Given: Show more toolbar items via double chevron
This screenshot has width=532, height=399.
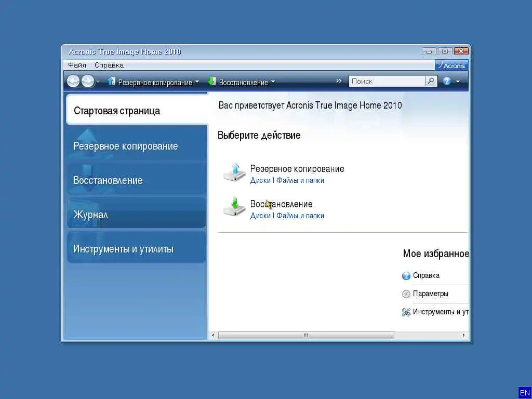Looking at the screenshot, I should pyautogui.click(x=339, y=81).
